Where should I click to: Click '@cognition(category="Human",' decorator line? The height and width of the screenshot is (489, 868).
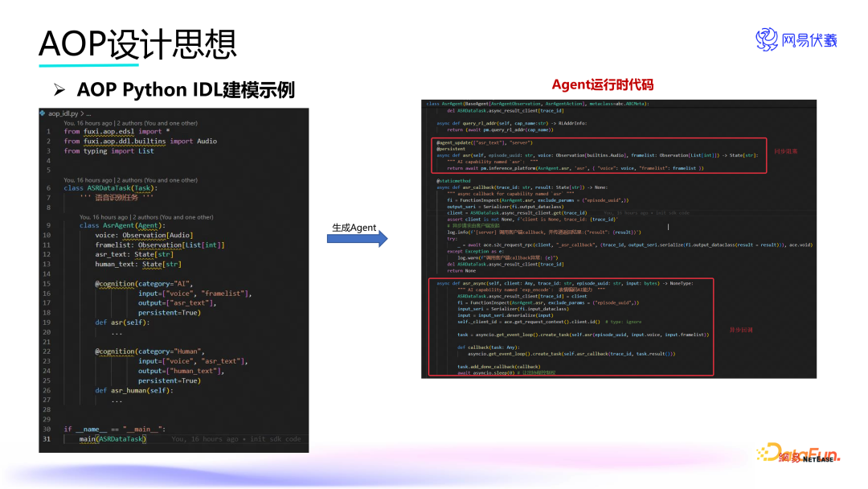point(149,351)
